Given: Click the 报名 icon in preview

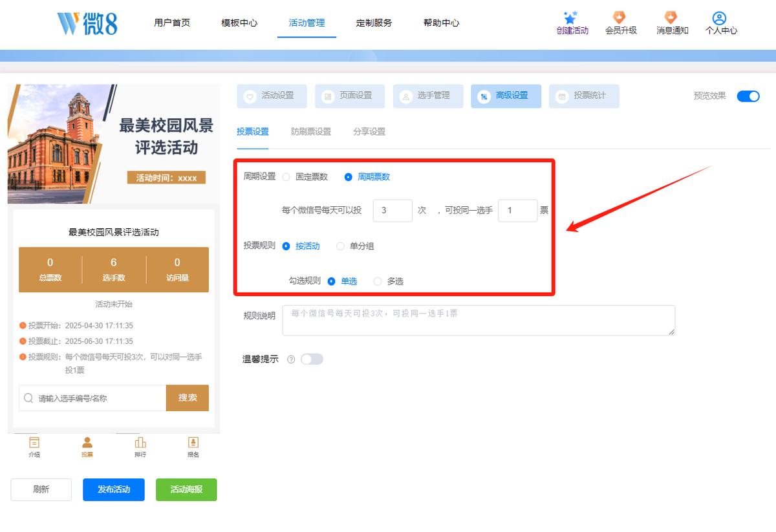Looking at the screenshot, I should (193, 442).
